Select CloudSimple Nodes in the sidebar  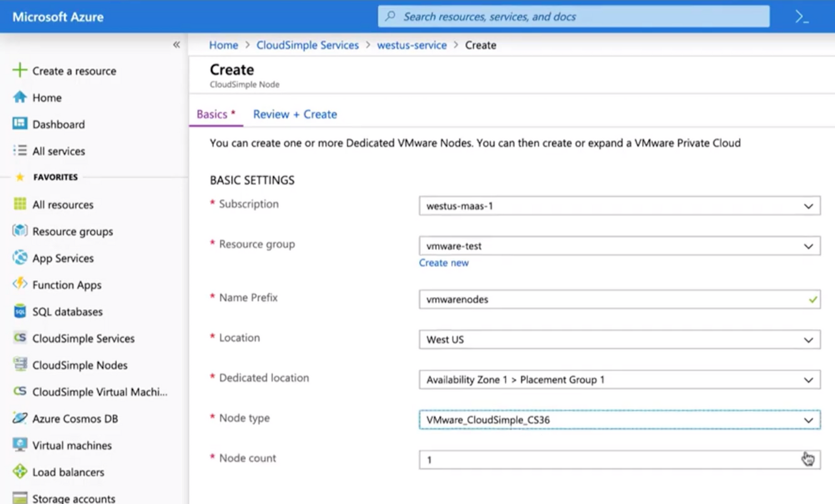point(80,365)
